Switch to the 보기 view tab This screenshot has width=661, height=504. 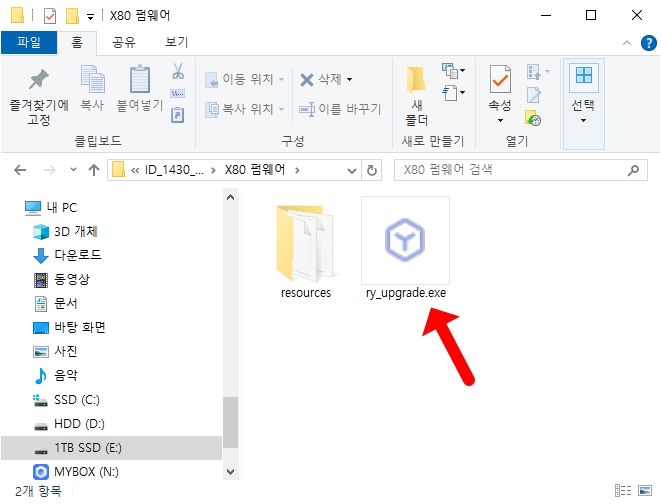pyautogui.click(x=176, y=42)
